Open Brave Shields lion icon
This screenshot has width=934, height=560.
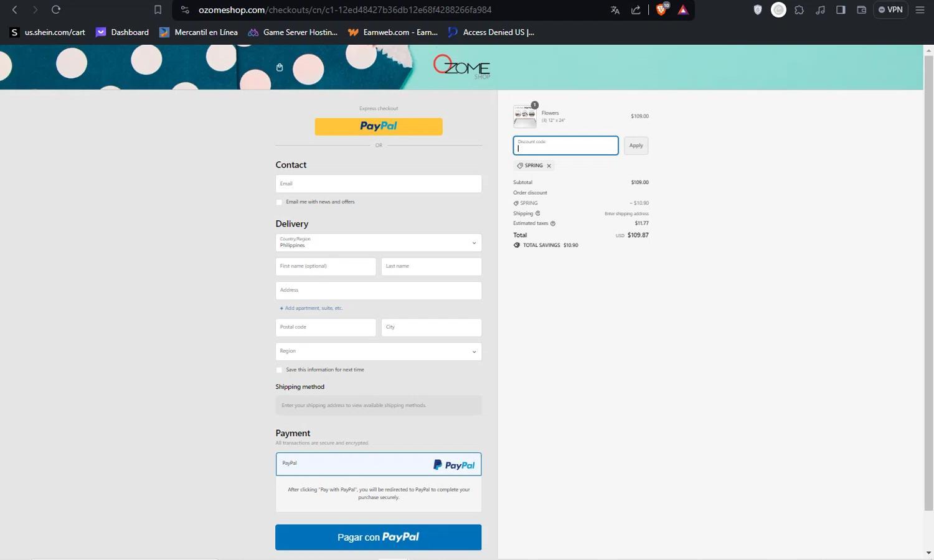(662, 9)
